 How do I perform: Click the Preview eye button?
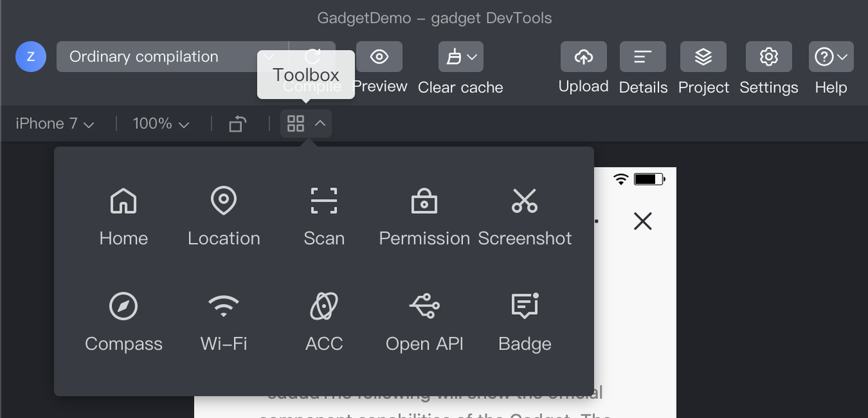tap(379, 57)
